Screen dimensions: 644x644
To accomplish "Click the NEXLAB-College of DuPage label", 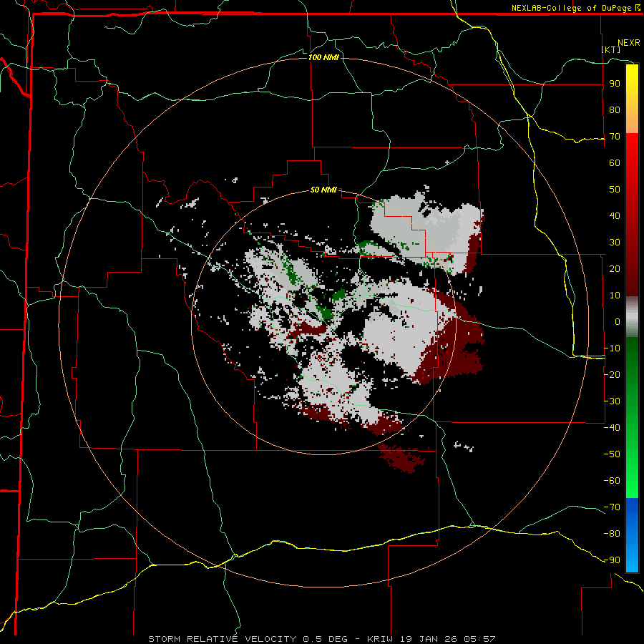I will coord(575,8).
